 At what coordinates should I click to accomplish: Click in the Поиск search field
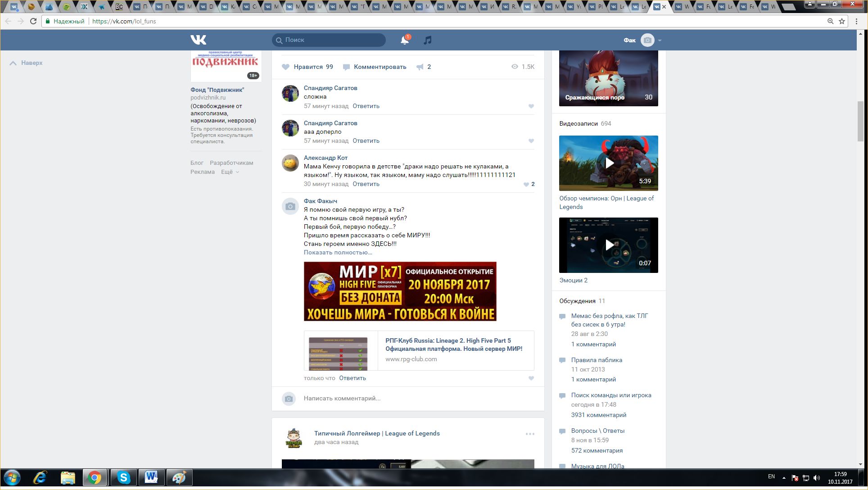pos(329,40)
